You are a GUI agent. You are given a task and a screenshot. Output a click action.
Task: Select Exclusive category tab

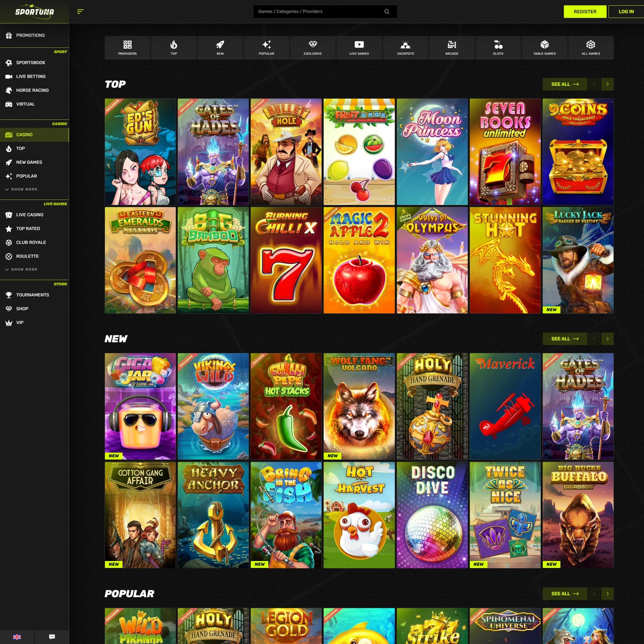coord(313,48)
